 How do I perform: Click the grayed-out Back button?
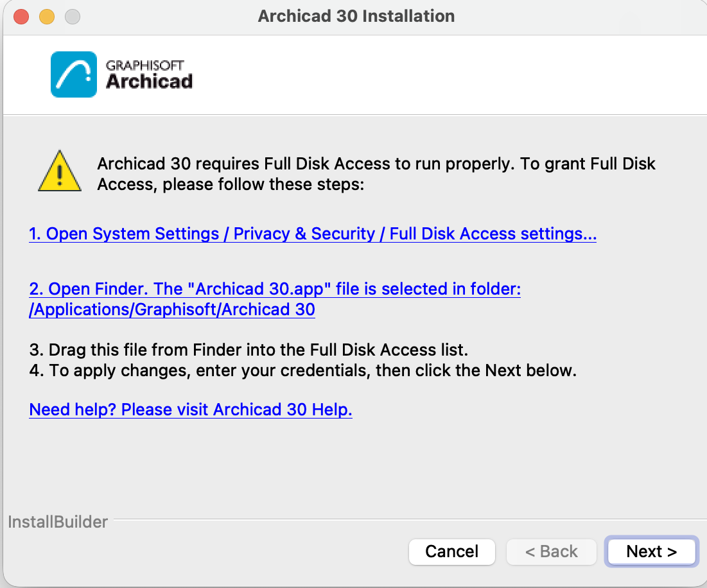[552, 551]
